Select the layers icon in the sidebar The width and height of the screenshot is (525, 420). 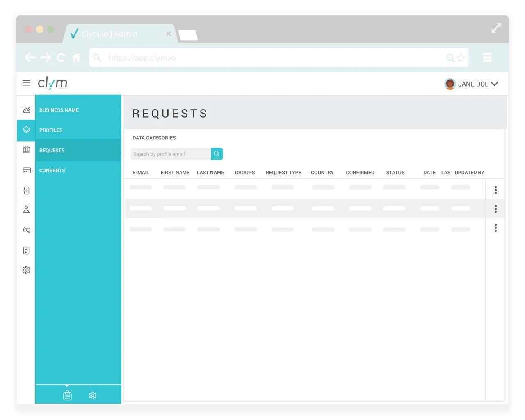pyautogui.click(x=26, y=130)
